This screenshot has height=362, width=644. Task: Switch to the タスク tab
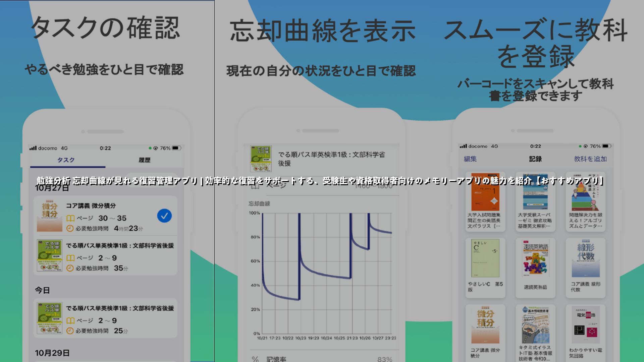66,160
